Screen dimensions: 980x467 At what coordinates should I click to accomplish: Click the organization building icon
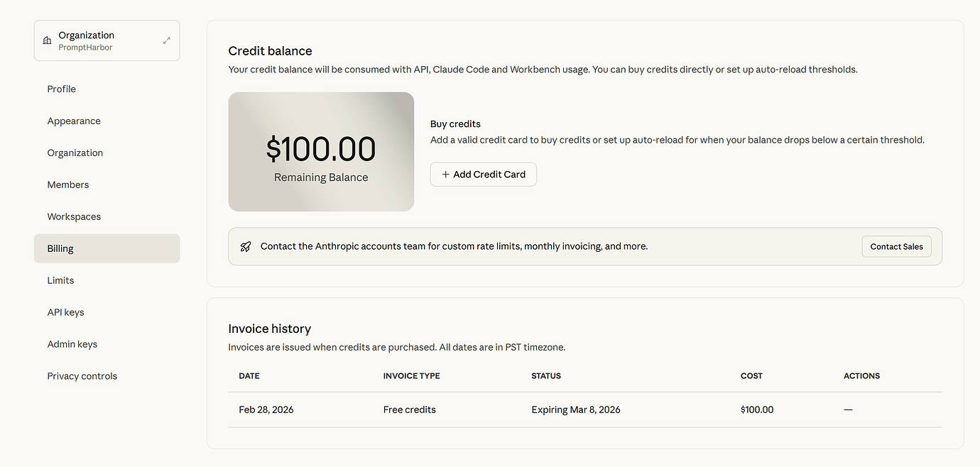[x=47, y=41]
